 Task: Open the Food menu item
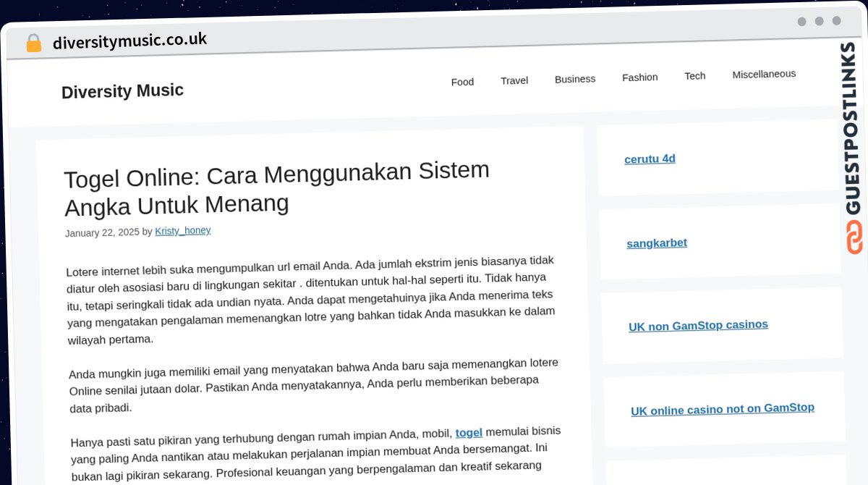tap(462, 82)
